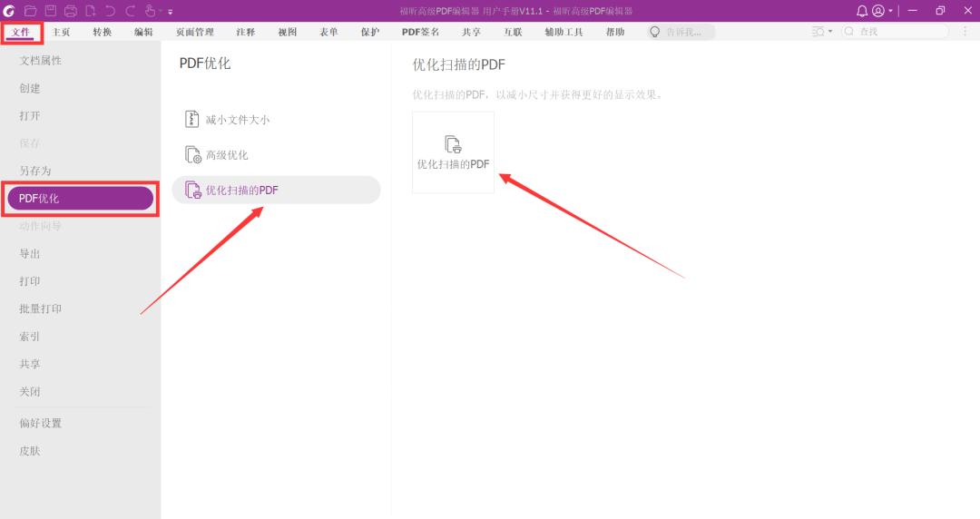This screenshot has height=519, width=980.
Task: Click the Save disk icon in title bar
Action: [x=51, y=11]
